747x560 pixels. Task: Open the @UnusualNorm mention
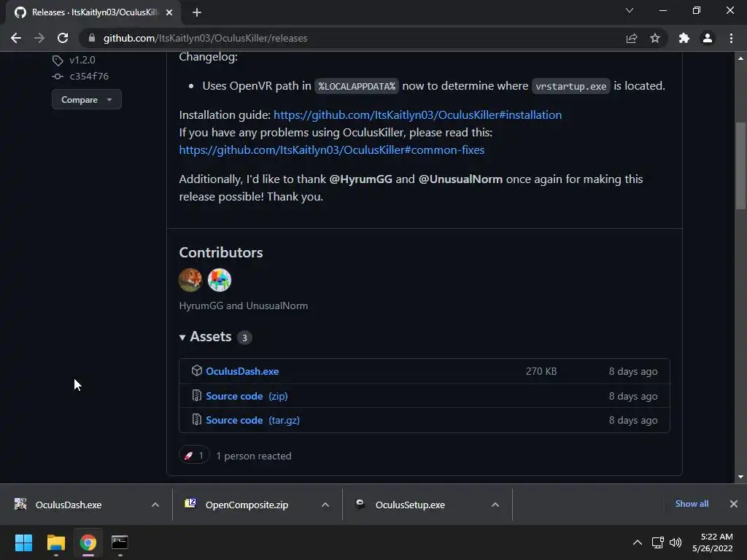[460, 179]
